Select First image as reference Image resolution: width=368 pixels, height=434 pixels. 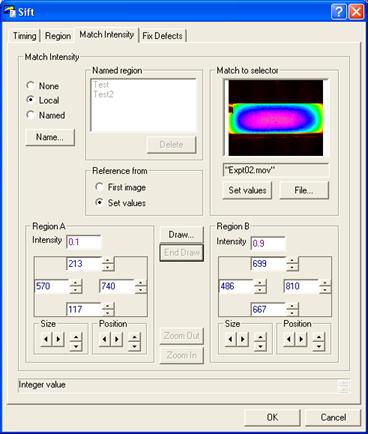(x=99, y=187)
